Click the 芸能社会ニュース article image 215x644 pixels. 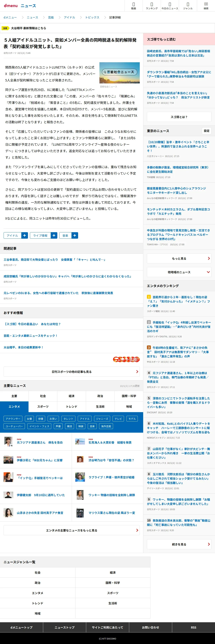point(120,73)
